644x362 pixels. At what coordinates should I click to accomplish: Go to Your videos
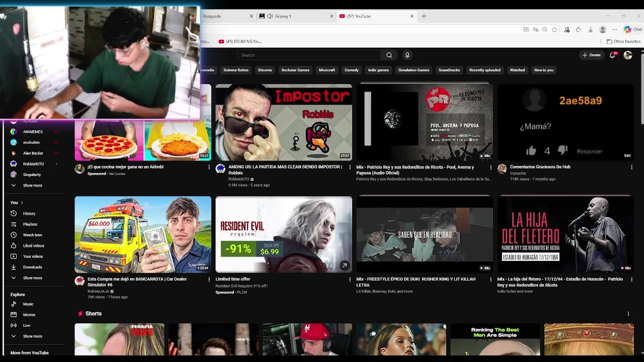tap(33, 256)
